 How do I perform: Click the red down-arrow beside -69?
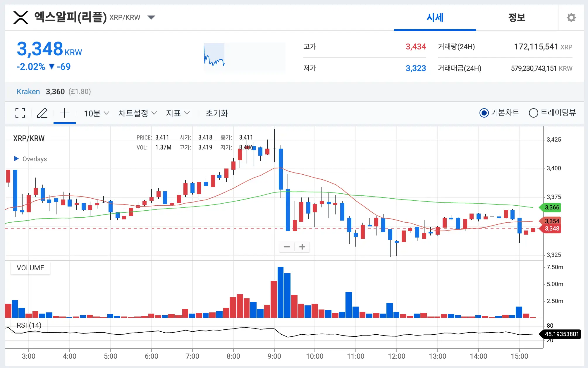52,67
